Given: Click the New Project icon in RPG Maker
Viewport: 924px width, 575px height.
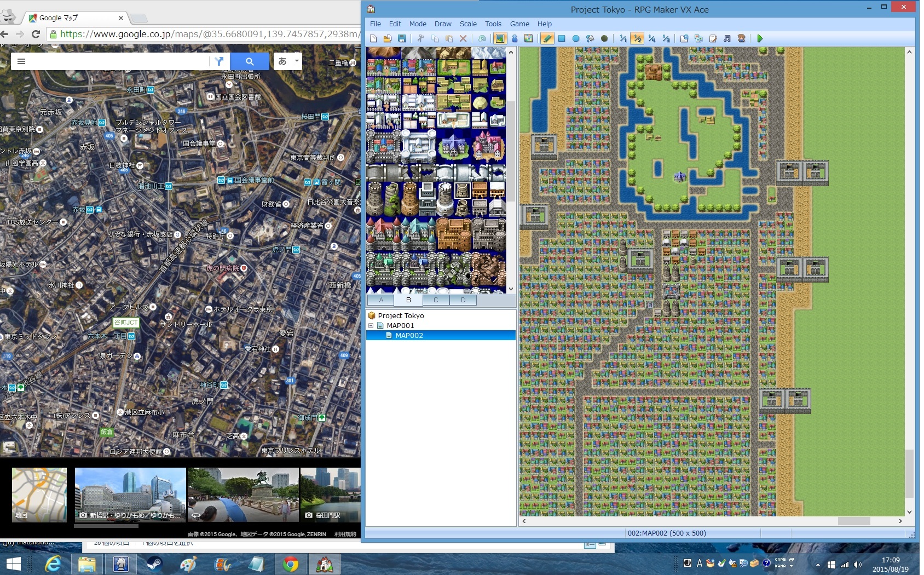Looking at the screenshot, I should 373,38.
